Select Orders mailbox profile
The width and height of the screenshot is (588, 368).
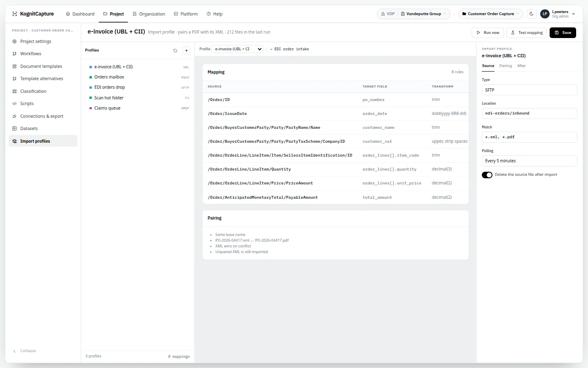point(138,77)
